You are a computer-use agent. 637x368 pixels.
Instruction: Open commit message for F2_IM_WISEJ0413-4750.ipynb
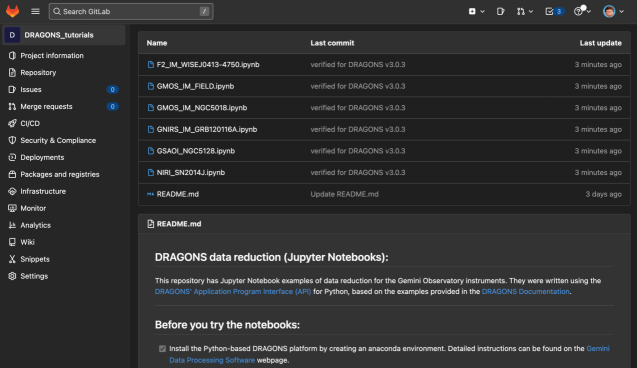pyautogui.click(x=358, y=65)
